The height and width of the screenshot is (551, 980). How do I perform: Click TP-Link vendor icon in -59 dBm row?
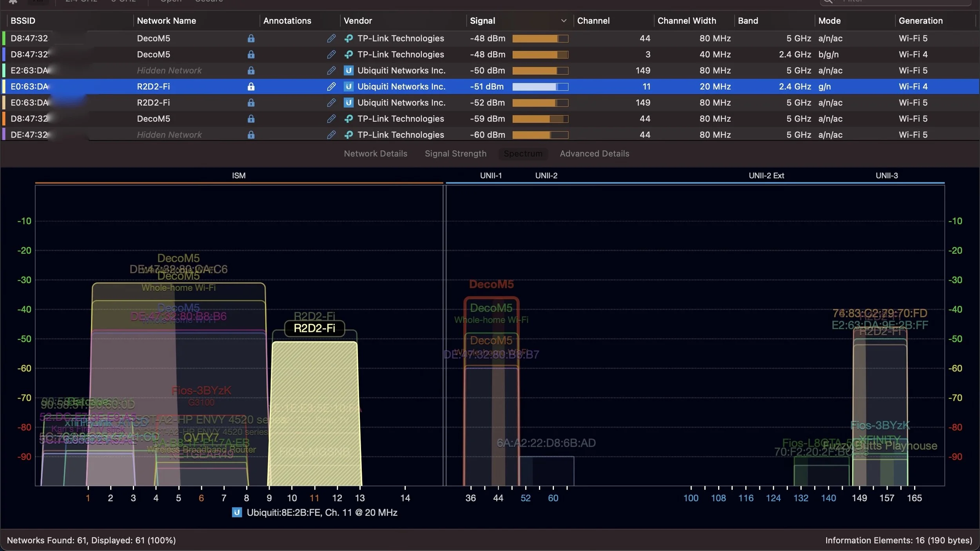tap(348, 119)
